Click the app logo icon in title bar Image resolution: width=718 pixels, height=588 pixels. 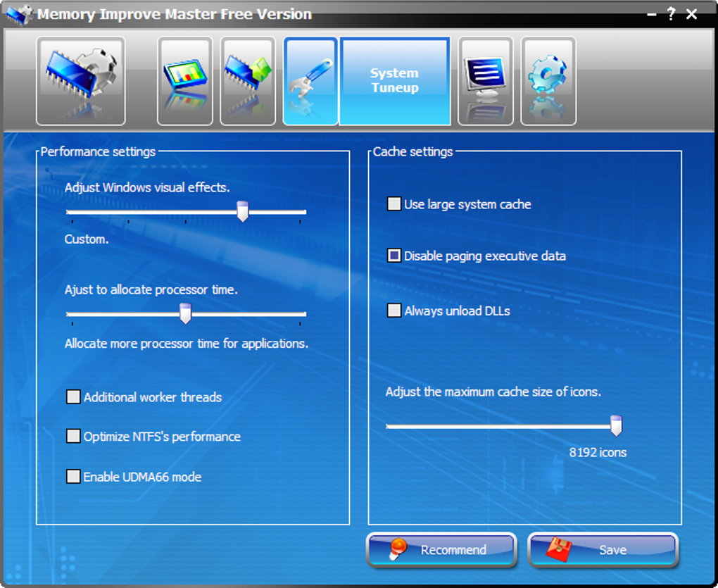click(20, 15)
